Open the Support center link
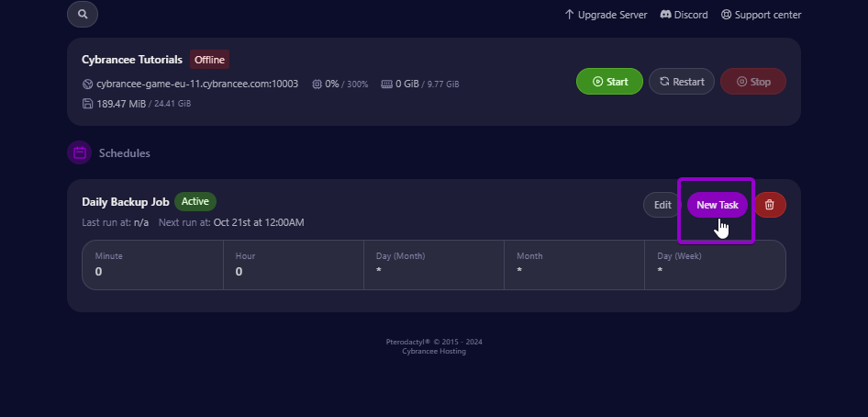868x417 pixels. 762,15
